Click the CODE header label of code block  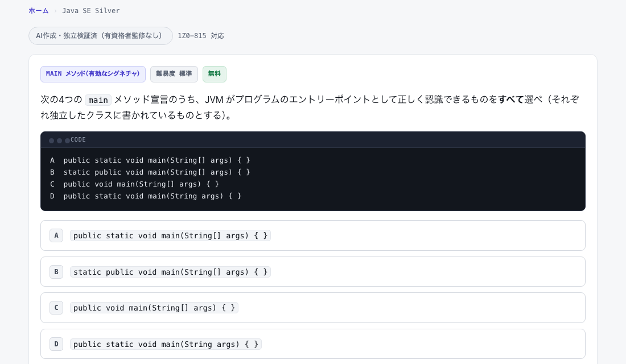click(x=79, y=140)
